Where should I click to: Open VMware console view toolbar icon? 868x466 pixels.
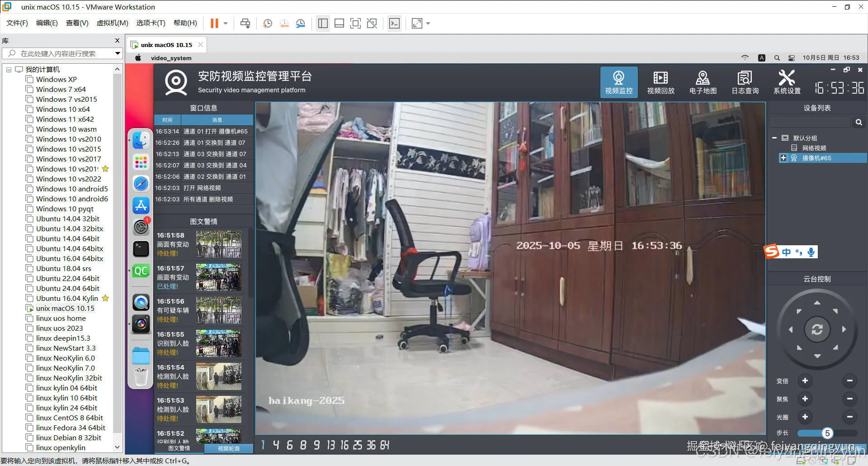(394, 23)
